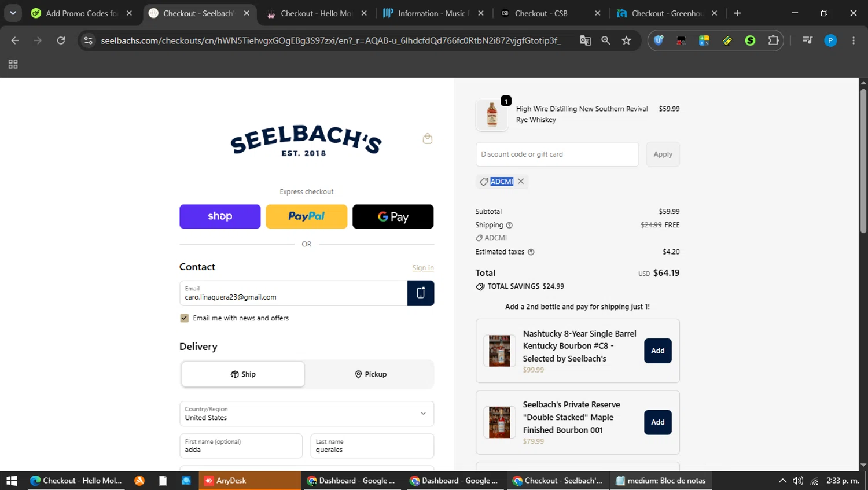Viewport: 868px width, 490px height.
Task: Remove the ADCMI discount code tag
Action: coord(521,182)
